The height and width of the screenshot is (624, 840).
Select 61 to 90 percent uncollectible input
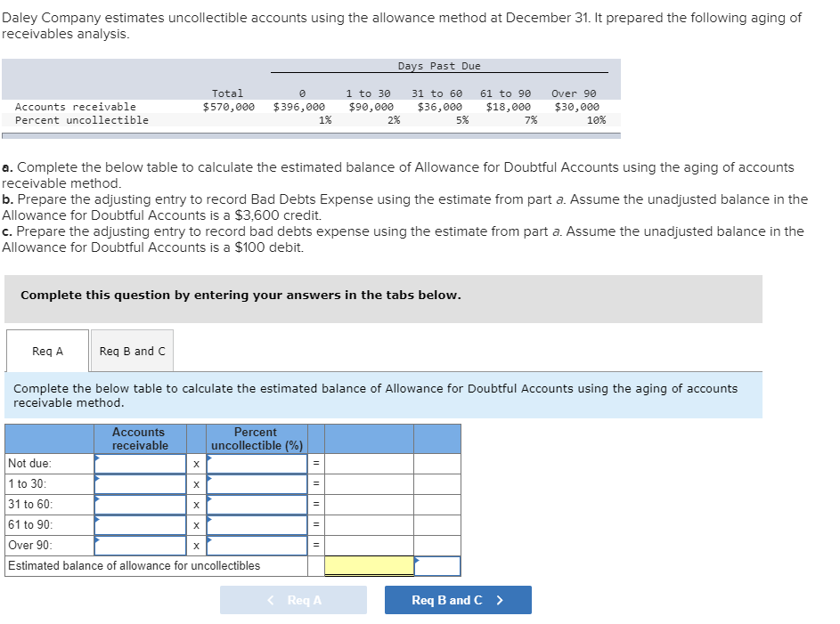point(257,525)
